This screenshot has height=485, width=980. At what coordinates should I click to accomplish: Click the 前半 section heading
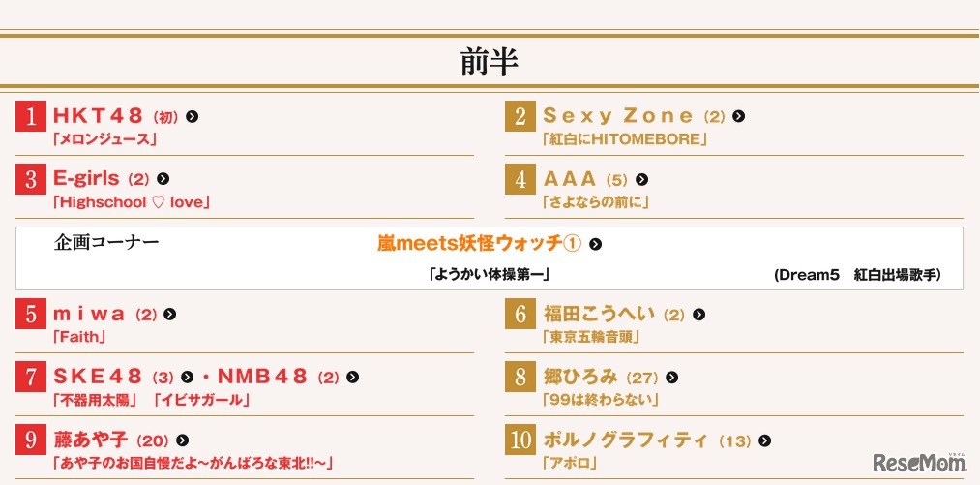(490, 62)
